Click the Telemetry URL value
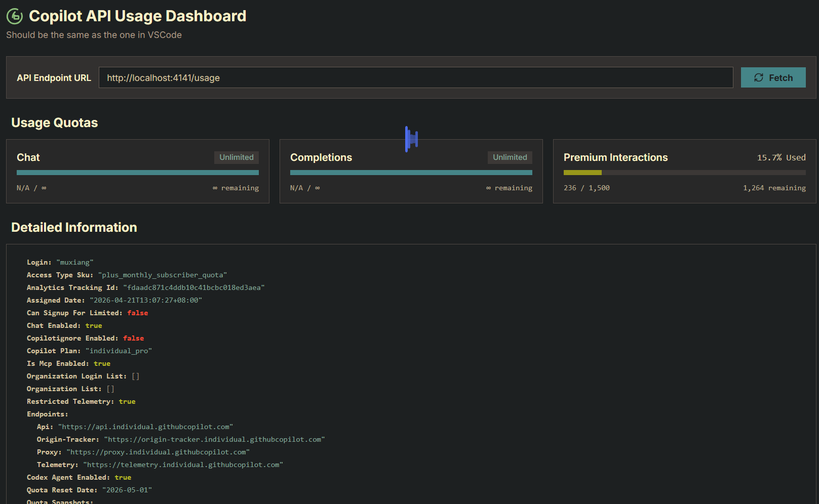The width and height of the screenshot is (819, 504). coord(183,465)
